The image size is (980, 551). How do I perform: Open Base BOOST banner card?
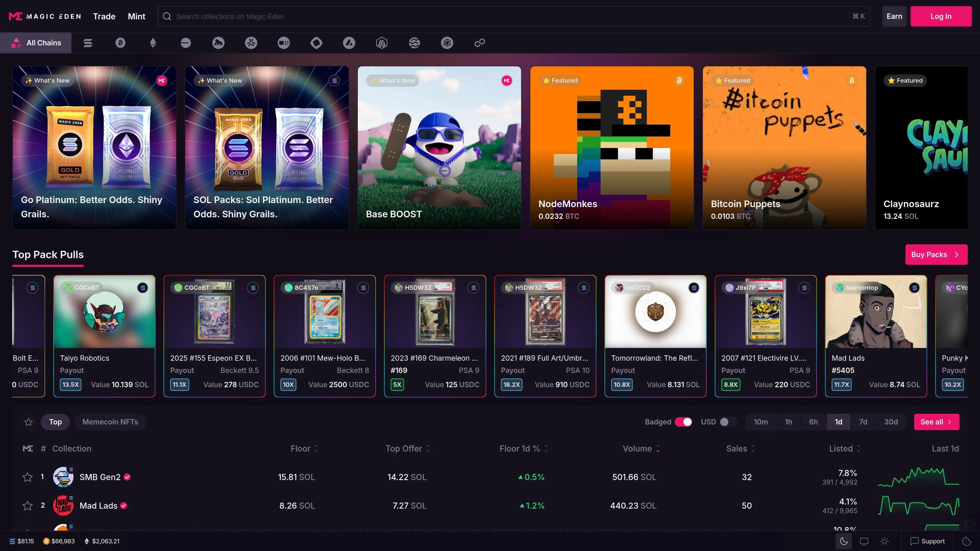[439, 148]
